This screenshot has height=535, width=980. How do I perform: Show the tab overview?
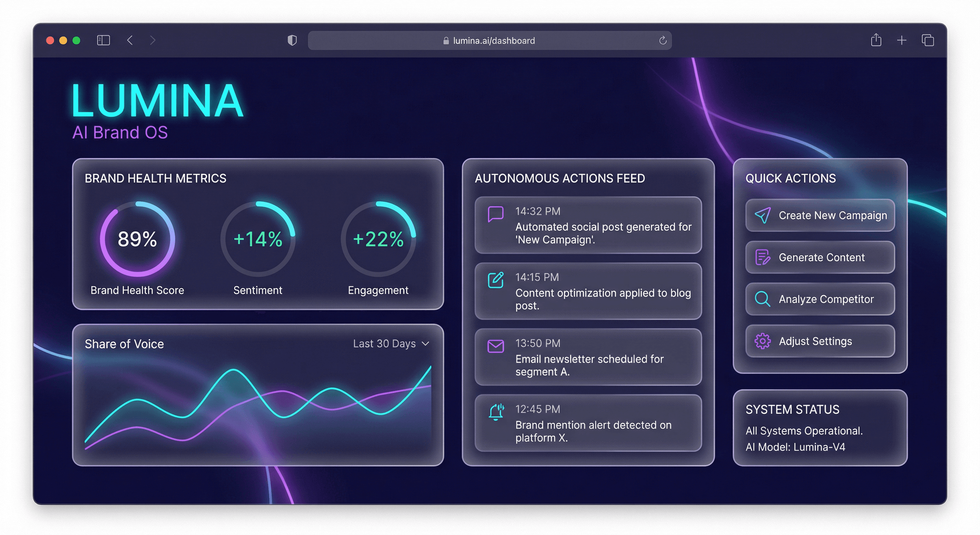[x=927, y=40]
